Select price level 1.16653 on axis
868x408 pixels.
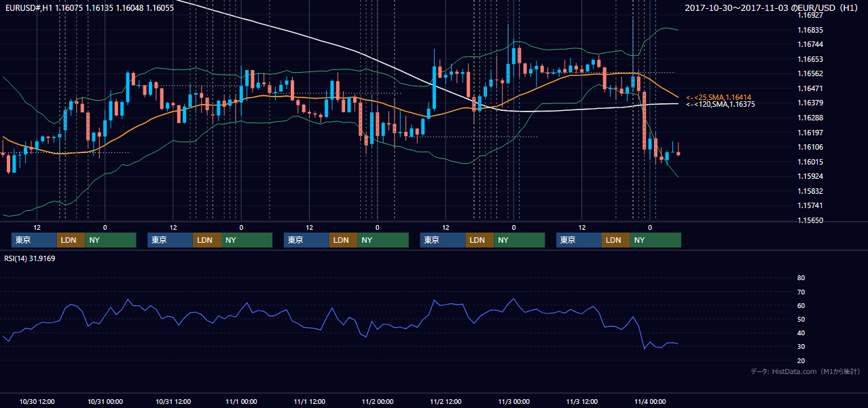(810, 59)
